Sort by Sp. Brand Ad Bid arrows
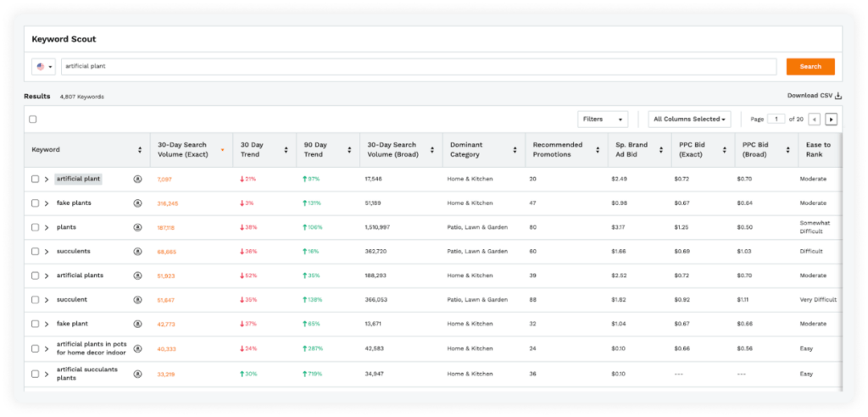 (x=661, y=149)
